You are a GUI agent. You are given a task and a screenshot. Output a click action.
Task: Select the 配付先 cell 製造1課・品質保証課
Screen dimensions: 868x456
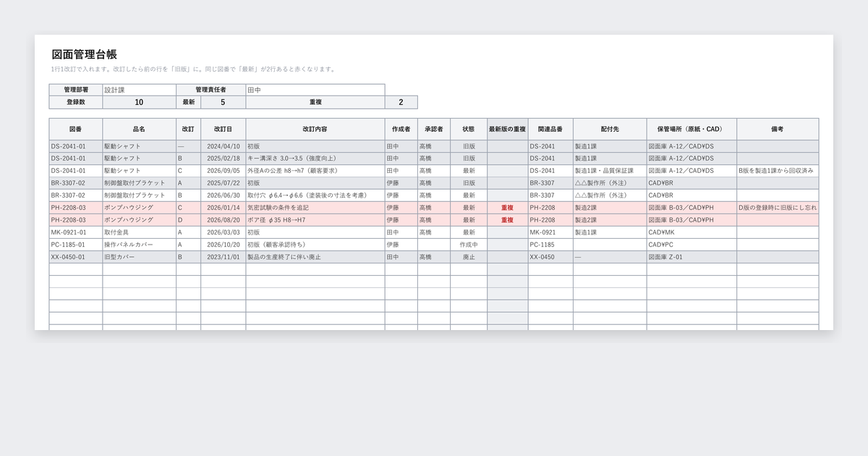[x=610, y=171]
